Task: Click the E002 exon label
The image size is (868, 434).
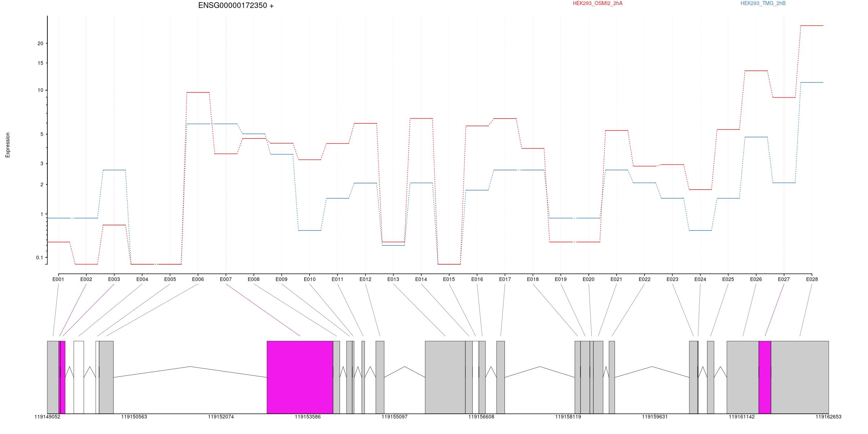Action: click(86, 279)
